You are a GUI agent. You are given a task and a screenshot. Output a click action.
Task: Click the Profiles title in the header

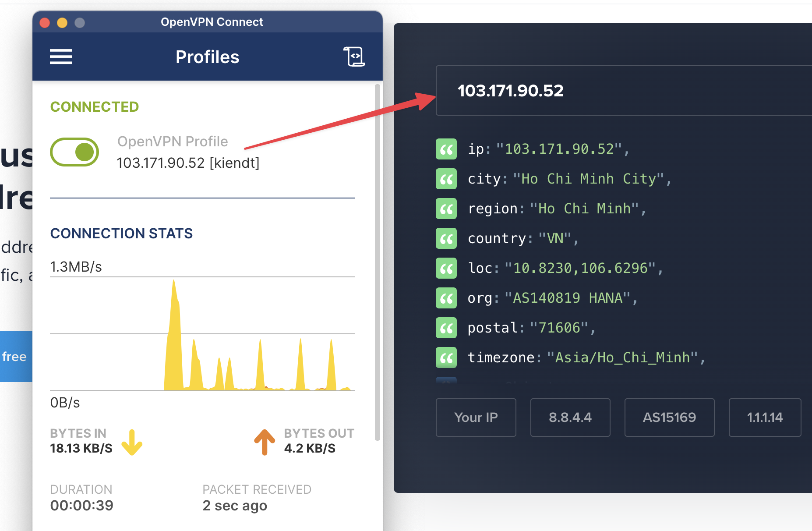click(x=208, y=57)
